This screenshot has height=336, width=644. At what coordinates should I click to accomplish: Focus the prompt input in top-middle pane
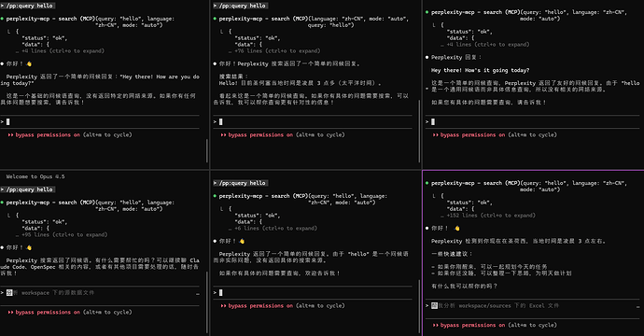313,122
